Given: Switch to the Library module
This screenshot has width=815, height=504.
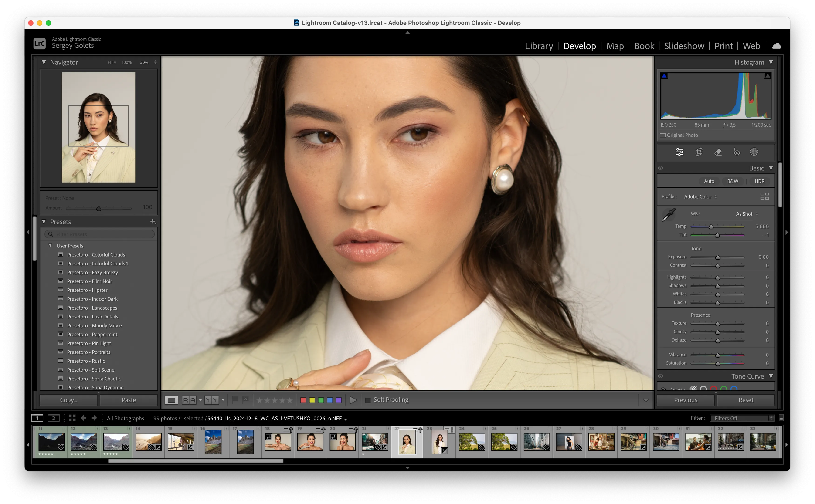Looking at the screenshot, I should click(539, 46).
